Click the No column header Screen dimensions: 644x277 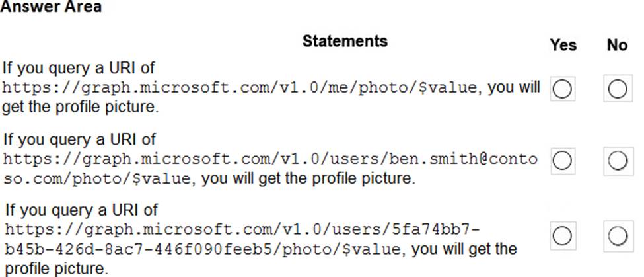click(x=617, y=45)
